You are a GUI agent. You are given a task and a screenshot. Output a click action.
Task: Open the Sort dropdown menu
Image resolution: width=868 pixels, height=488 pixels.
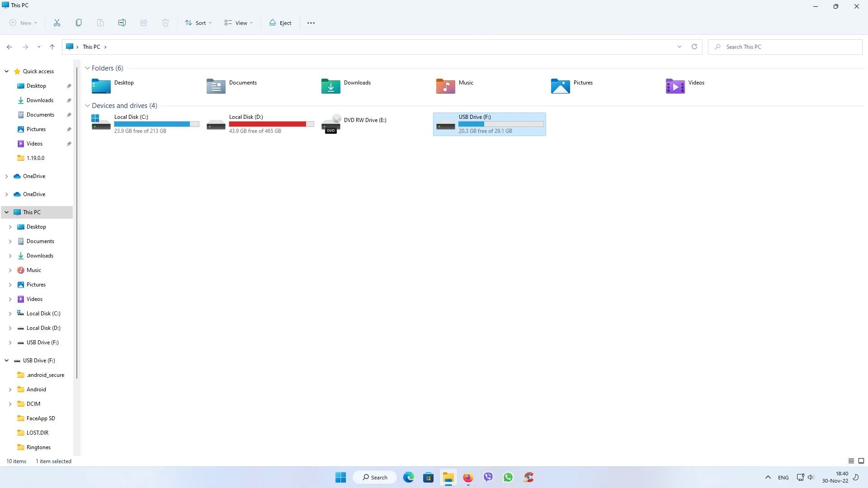(198, 23)
